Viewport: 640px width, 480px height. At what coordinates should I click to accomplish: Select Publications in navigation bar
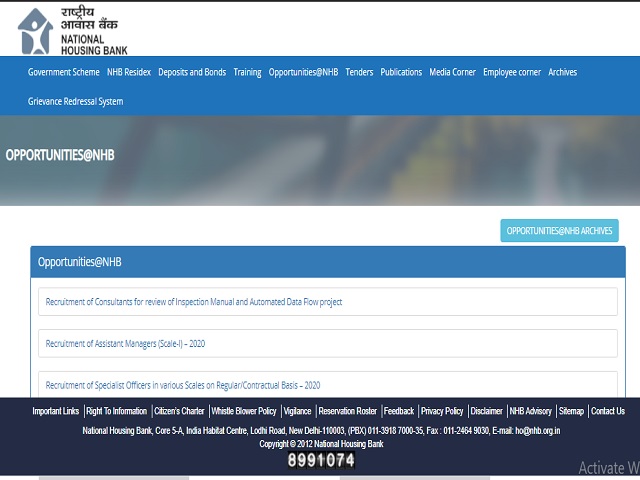click(x=401, y=72)
